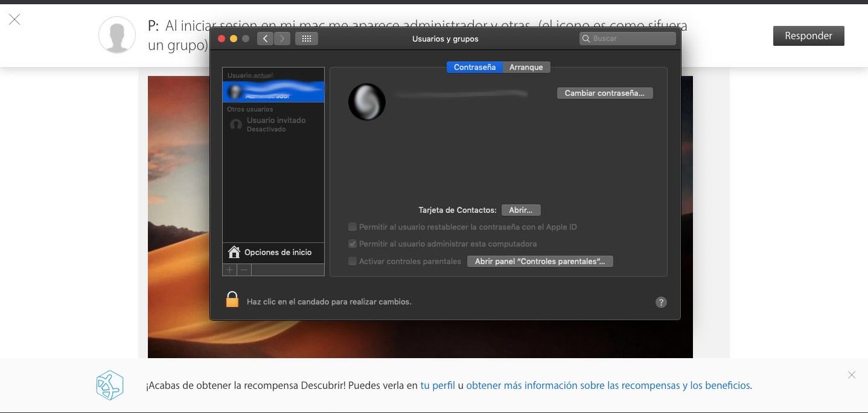868x413 pixels.
Task: Select the Contraseña tab
Action: (x=474, y=68)
